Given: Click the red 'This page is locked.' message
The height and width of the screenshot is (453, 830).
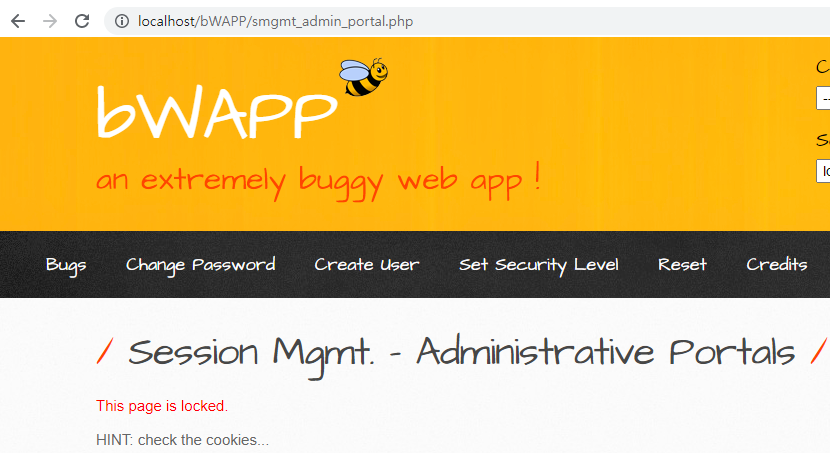Looking at the screenshot, I should click(x=162, y=406).
